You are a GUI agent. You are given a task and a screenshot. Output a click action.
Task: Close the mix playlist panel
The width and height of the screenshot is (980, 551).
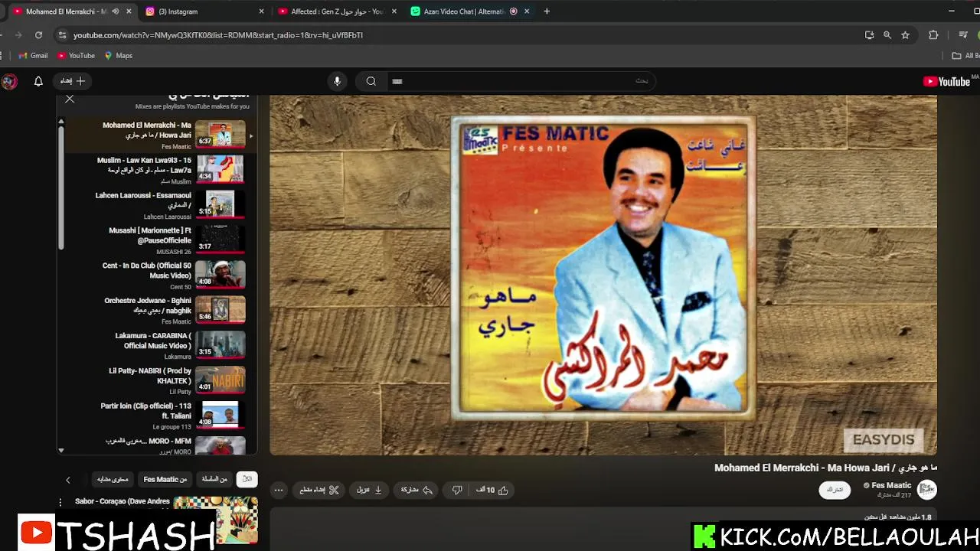[70, 99]
